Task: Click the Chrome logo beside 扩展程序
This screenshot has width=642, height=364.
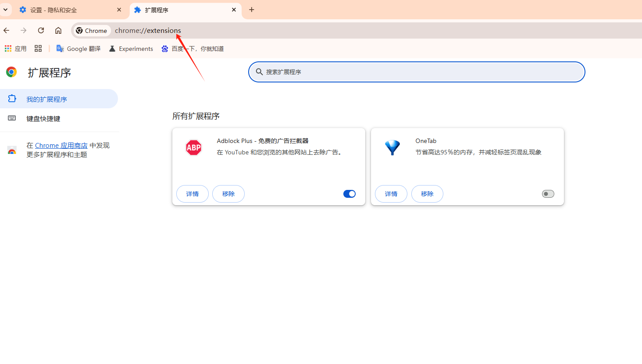Action: pyautogui.click(x=11, y=72)
